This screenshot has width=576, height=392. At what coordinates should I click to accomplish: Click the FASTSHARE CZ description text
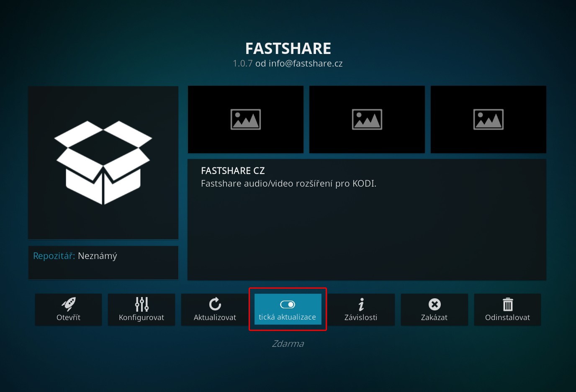[x=233, y=171]
